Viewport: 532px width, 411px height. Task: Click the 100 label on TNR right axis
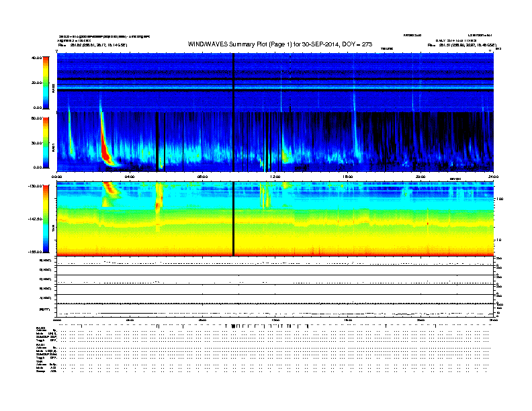point(500,199)
